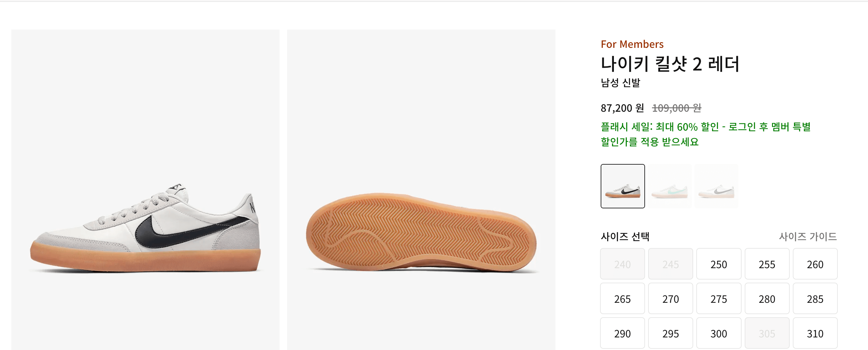Select size 280 button
The image size is (868, 350).
pyautogui.click(x=767, y=299)
